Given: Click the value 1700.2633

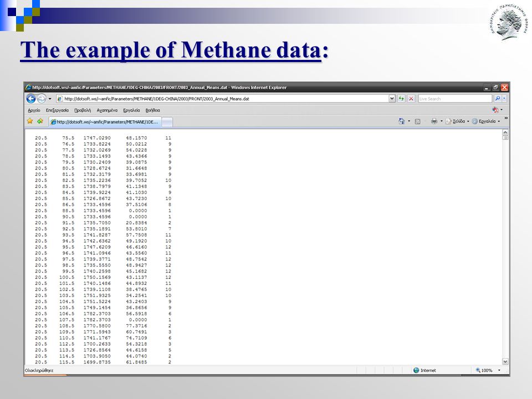Looking at the screenshot, I should pyautogui.click(x=97, y=344).
